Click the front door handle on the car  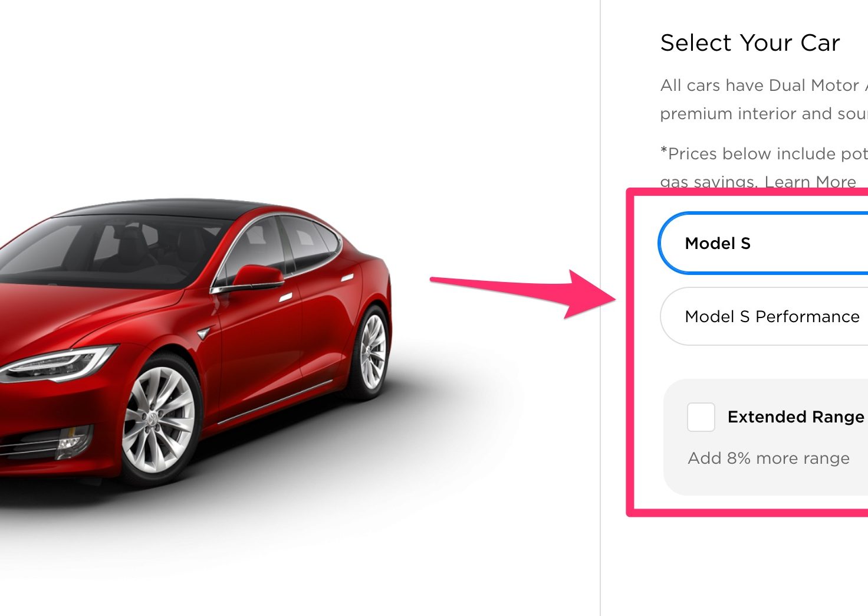285,298
